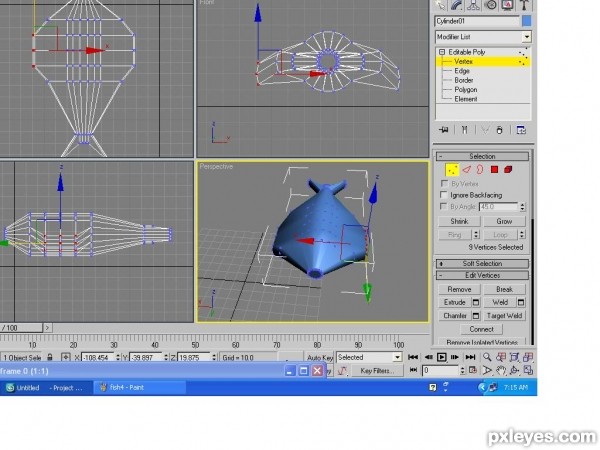
Task: Open the Create command panel tab
Action: click(x=441, y=5)
